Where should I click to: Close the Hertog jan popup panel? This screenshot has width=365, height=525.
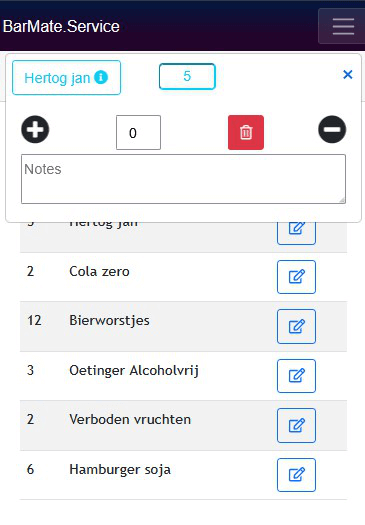348,74
